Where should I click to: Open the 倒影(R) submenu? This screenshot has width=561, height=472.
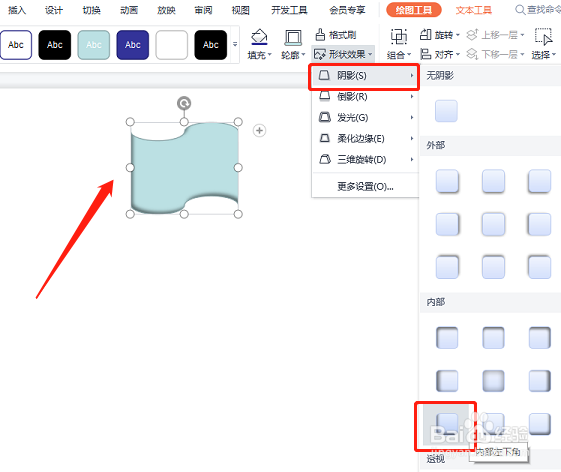click(365, 97)
